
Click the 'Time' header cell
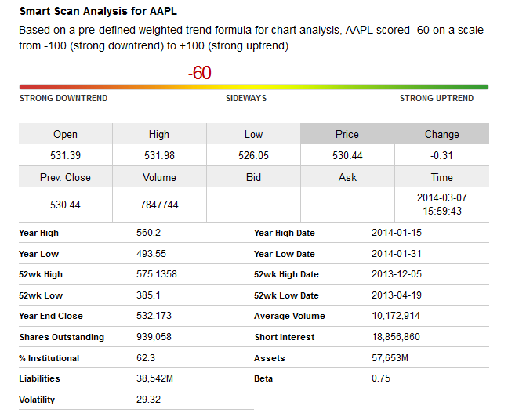442,177
